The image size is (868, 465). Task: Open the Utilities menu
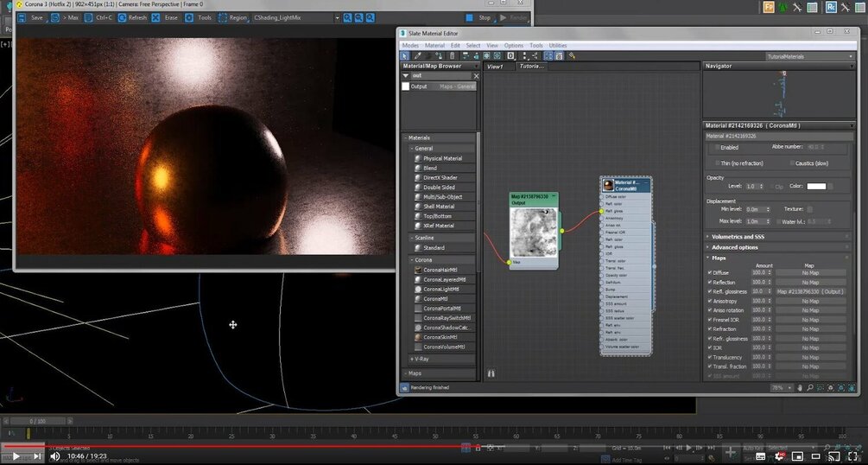[x=557, y=46]
